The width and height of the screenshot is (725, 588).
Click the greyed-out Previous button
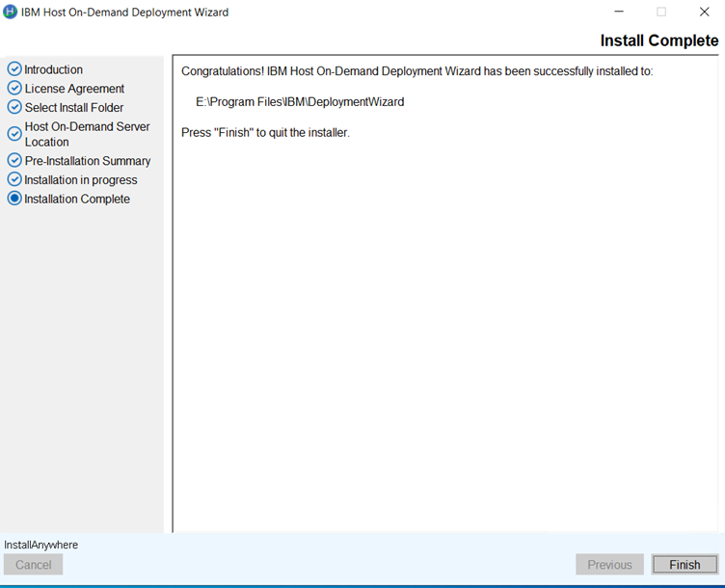(609, 565)
